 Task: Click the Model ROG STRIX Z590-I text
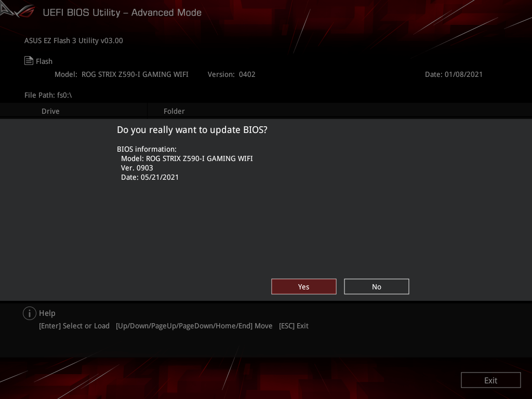click(x=122, y=74)
